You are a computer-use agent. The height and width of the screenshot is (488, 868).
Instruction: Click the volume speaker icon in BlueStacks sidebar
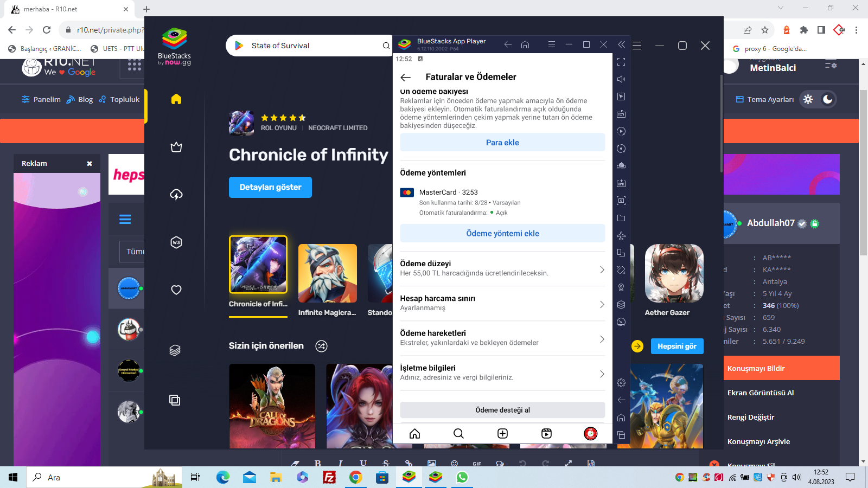tap(621, 79)
